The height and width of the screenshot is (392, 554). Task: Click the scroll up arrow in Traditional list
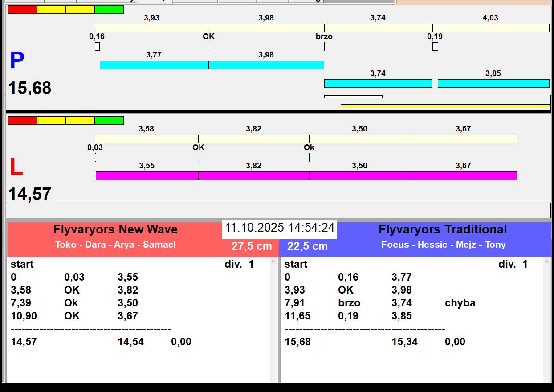[x=547, y=262]
